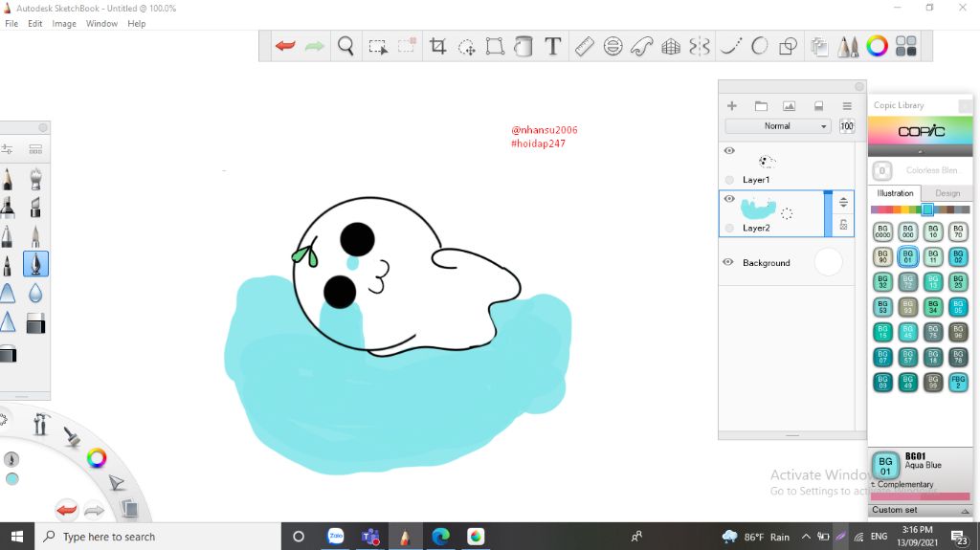The image size is (980, 550).
Task: Select the Quick Transform tool
Action: [x=467, y=46]
